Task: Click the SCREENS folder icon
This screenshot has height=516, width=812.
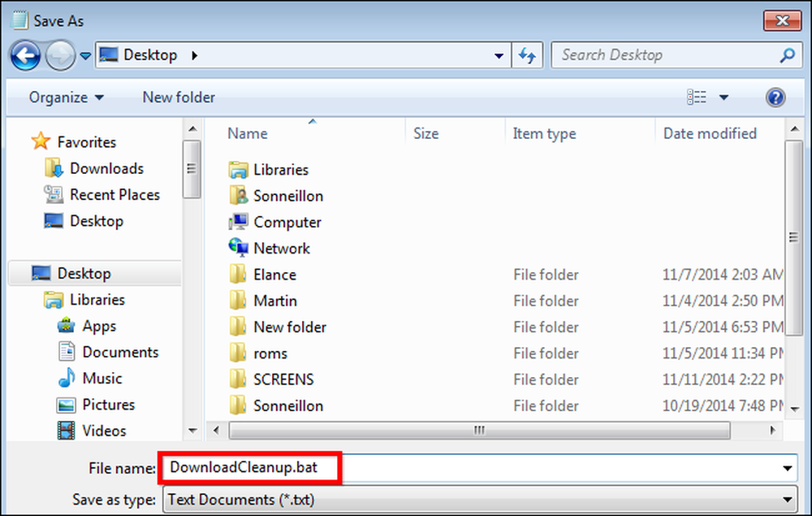Action: (x=238, y=379)
